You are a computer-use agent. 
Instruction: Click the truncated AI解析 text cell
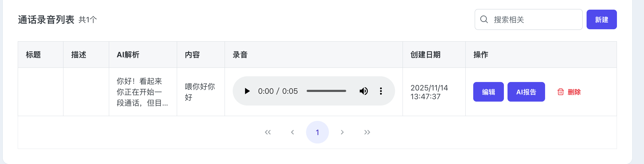pos(142,92)
